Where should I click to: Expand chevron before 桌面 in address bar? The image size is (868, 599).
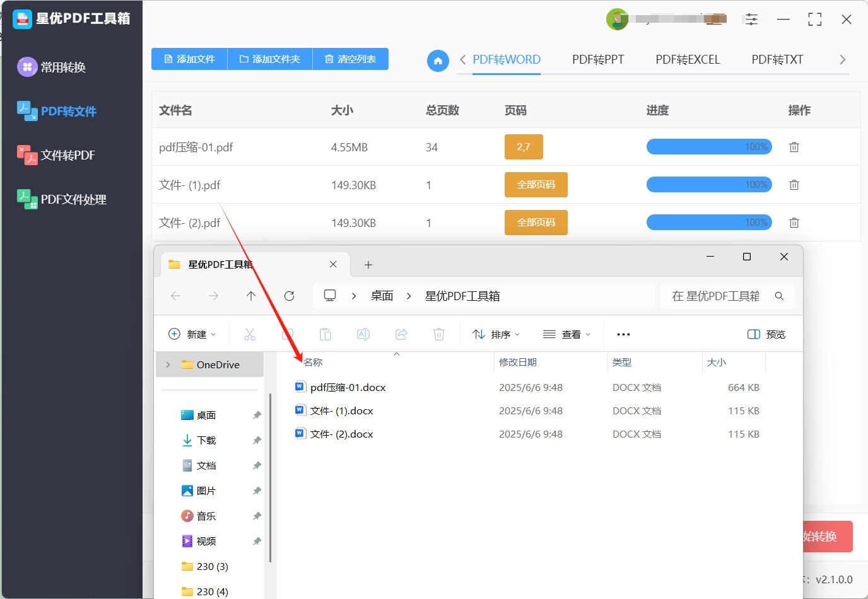coord(355,296)
